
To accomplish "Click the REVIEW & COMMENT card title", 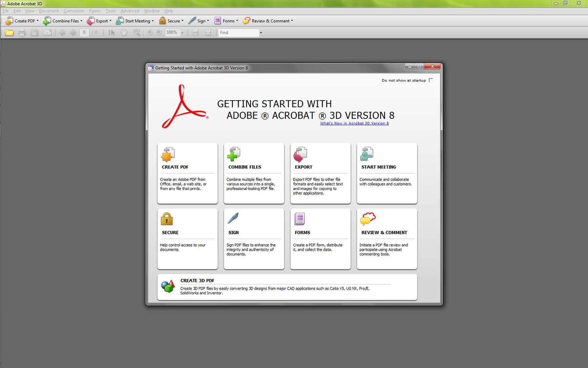I will [384, 233].
